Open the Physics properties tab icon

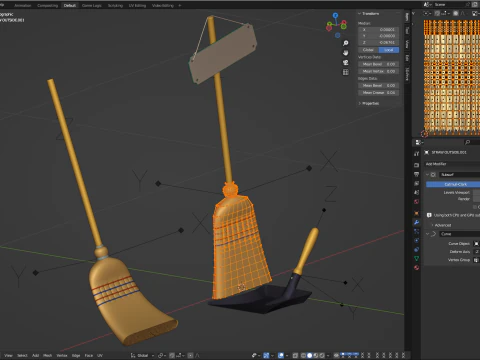tap(416, 240)
